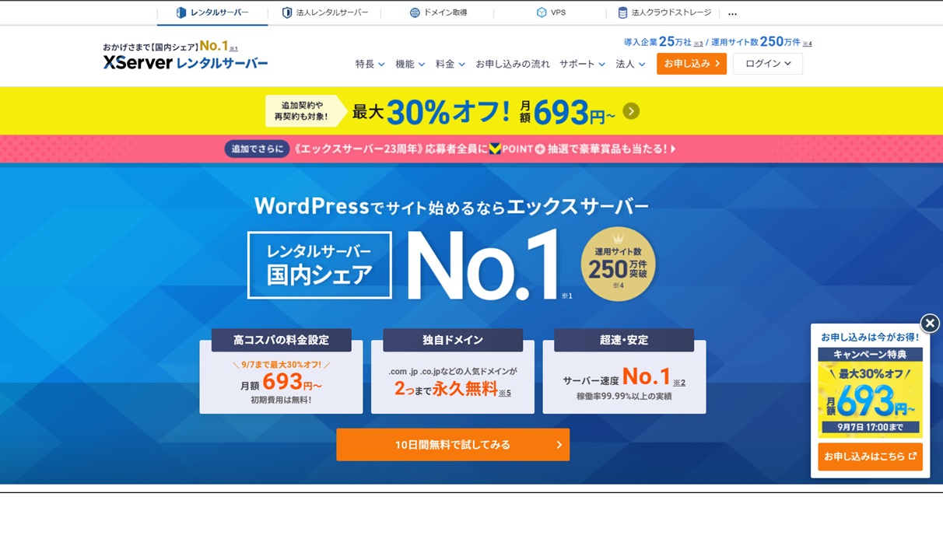This screenshot has height=560, width=943.
Task: Open the VPS top tab
Action: [551, 12]
